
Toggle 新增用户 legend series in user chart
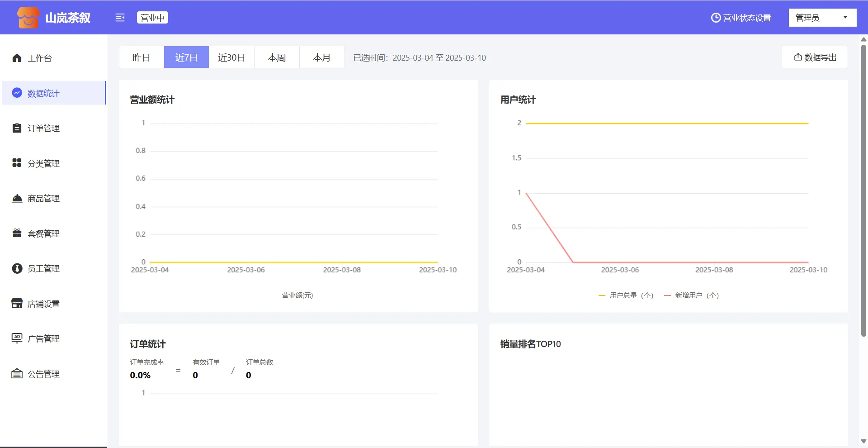click(x=692, y=295)
